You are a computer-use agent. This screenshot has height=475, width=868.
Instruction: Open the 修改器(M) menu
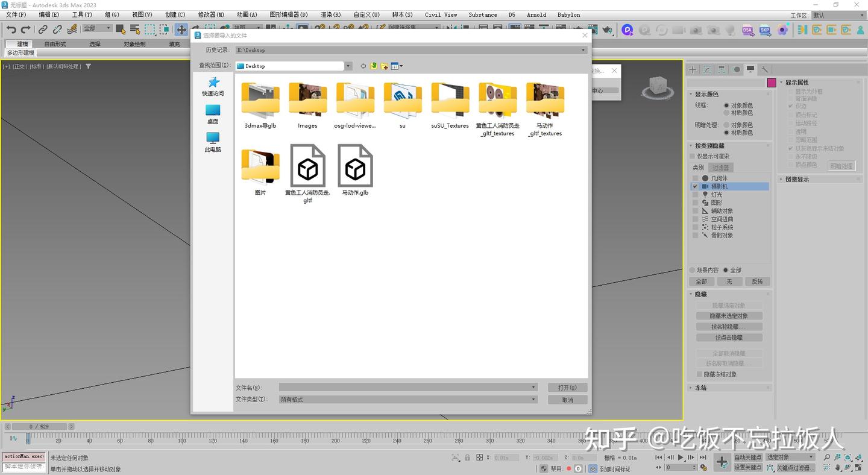click(211, 14)
